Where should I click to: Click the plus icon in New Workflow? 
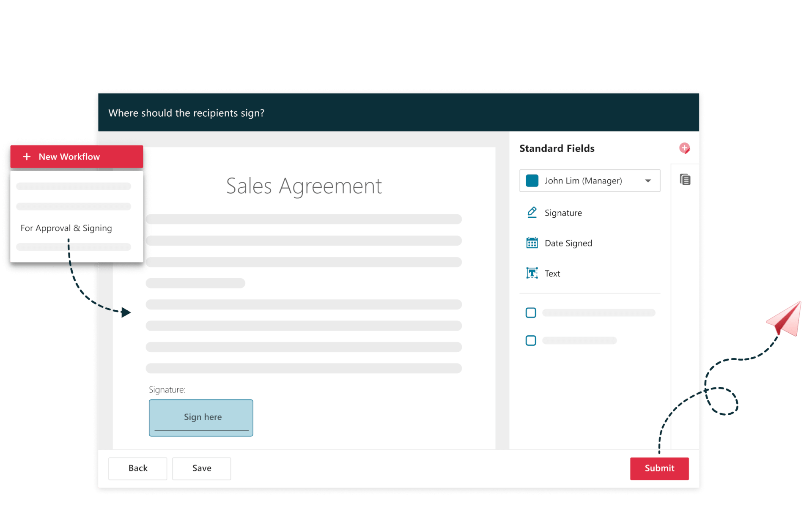point(27,156)
